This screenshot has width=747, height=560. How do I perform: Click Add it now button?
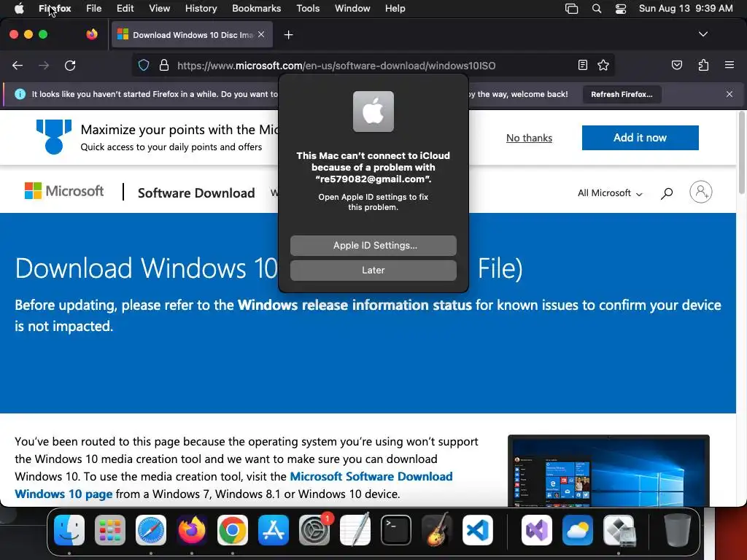click(x=640, y=138)
